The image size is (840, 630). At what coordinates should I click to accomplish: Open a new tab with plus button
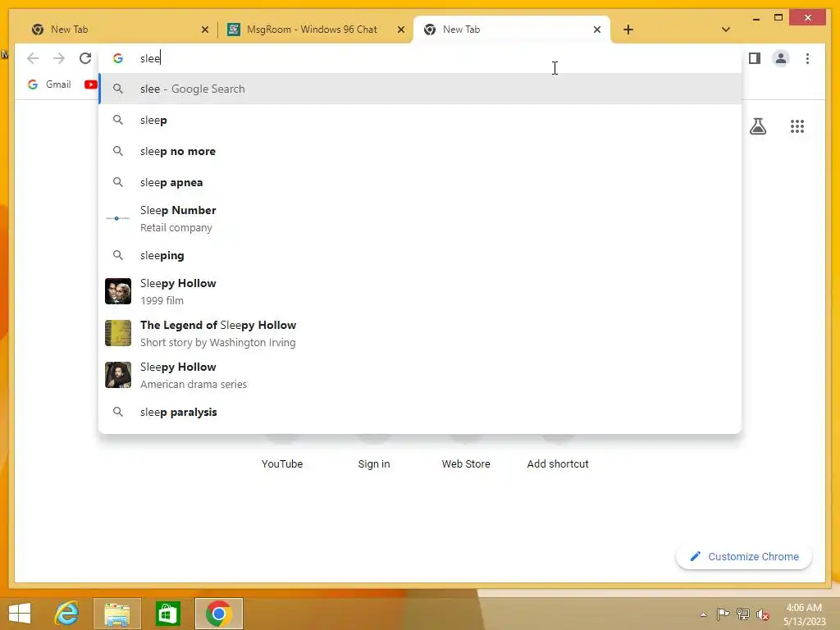point(628,30)
